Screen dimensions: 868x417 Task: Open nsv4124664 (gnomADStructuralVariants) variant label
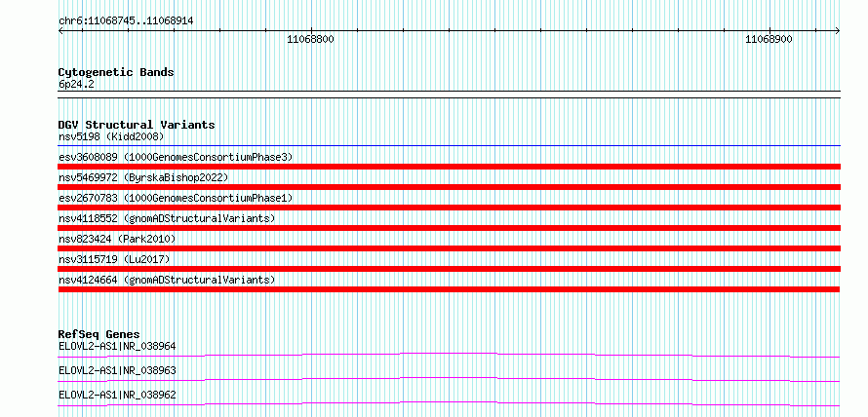(x=167, y=280)
